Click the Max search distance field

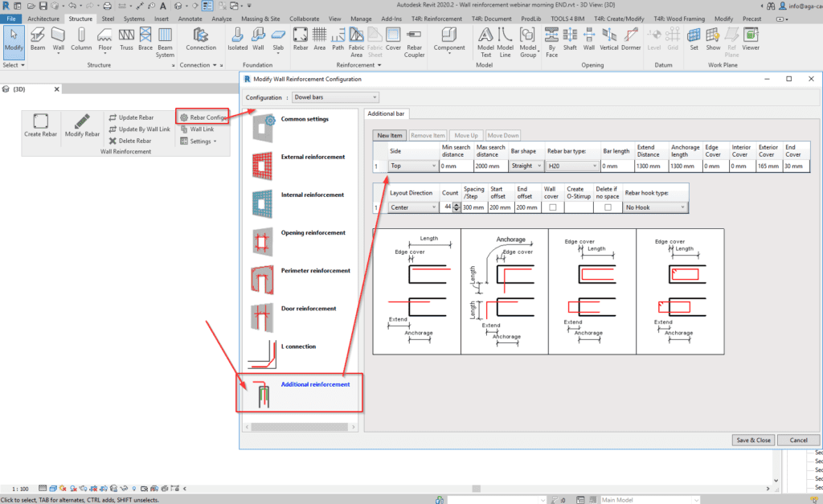click(x=491, y=166)
